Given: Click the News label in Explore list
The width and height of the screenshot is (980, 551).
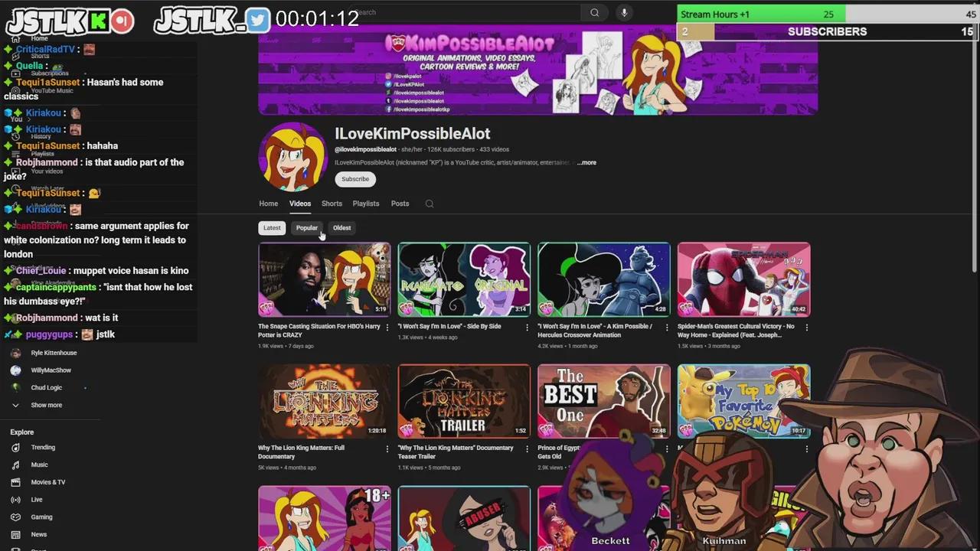Looking at the screenshot, I should click(x=39, y=534).
